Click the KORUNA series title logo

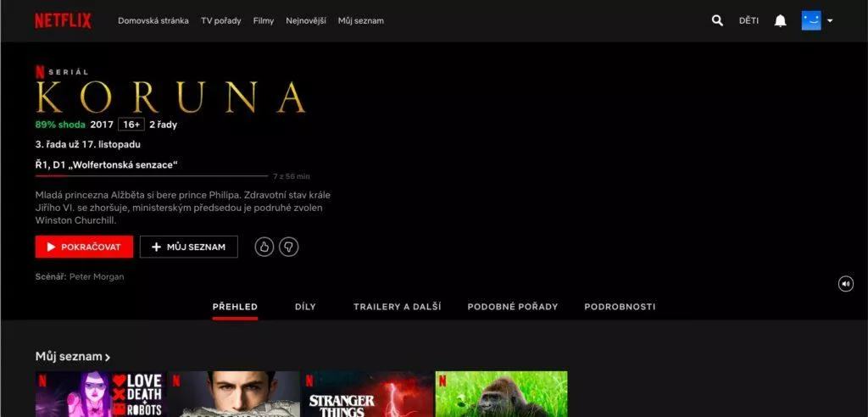(170, 97)
